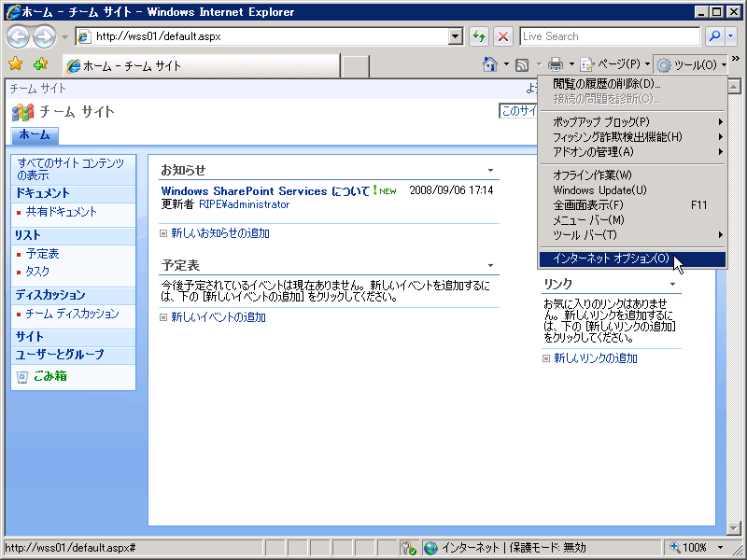The height and width of the screenshot is (560, 747).
Task: Expand the リンク web part menu arrow
Action: point(672,285)
